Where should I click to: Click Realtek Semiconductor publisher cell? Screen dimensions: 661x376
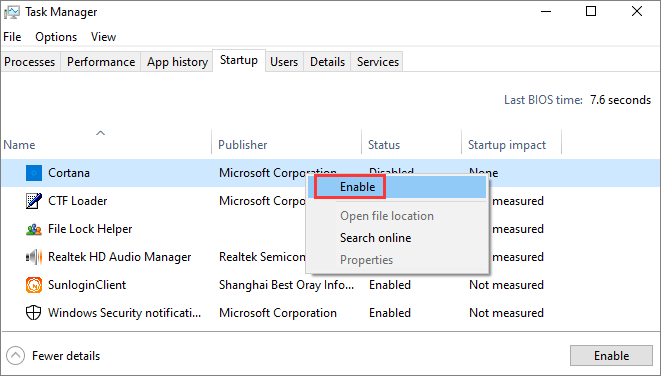262,257
